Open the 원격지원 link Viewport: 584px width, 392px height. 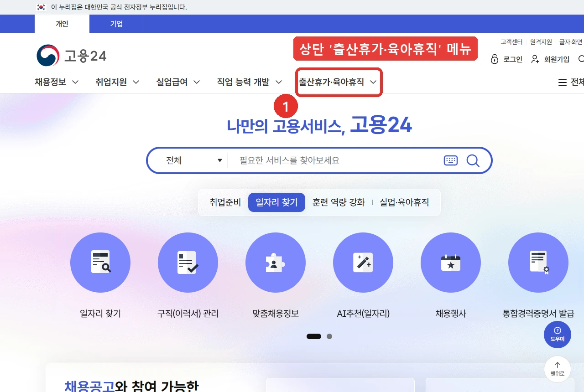[x=541, y=42]
